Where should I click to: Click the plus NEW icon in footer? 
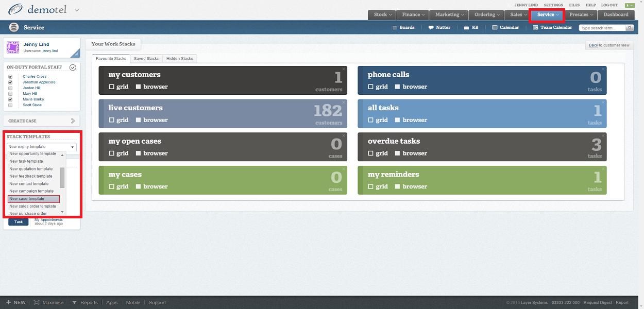tap(8, 302)
